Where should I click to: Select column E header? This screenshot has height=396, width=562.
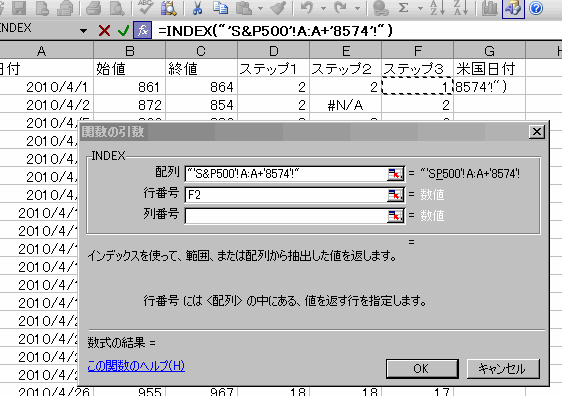click(346, 51)
